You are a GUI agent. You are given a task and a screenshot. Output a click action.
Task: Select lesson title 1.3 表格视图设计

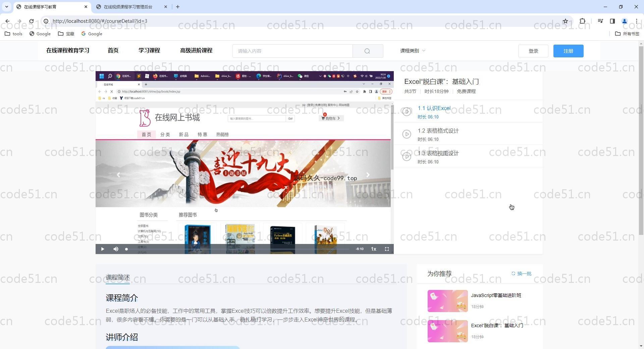coord(438,153)
